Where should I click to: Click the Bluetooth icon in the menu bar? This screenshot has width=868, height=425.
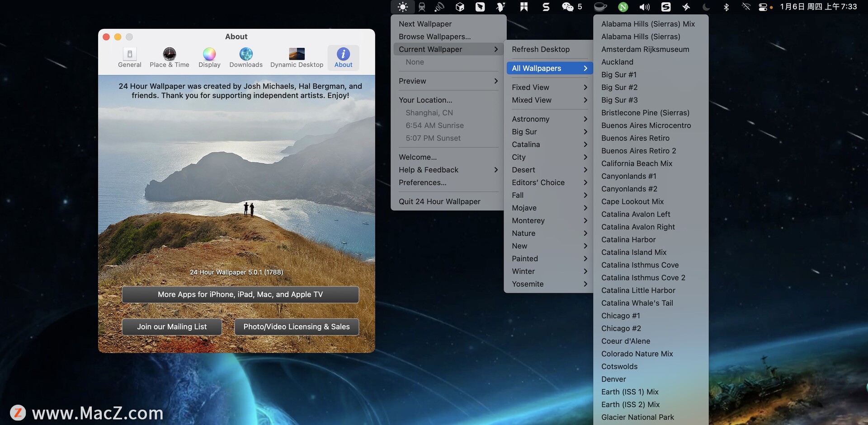[726, 7]
